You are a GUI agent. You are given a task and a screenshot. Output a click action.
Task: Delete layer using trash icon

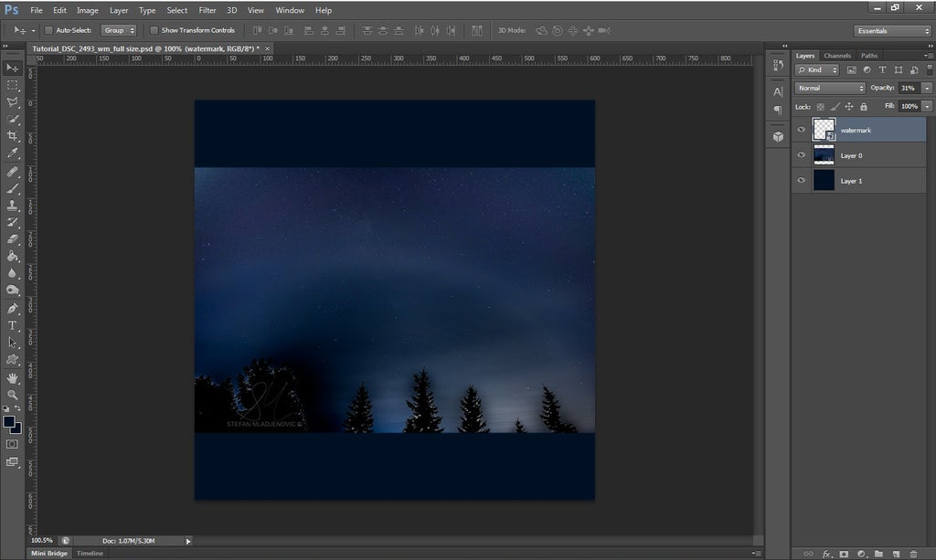912,554
